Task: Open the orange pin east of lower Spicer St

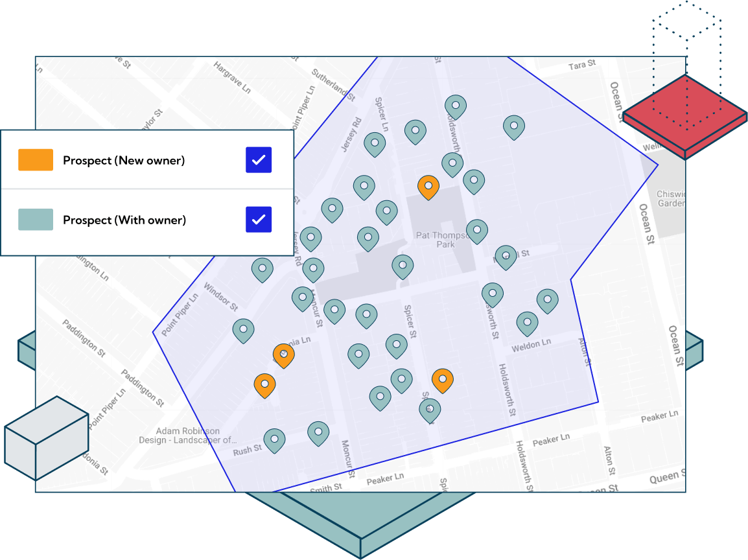Action: coord(443,380)
